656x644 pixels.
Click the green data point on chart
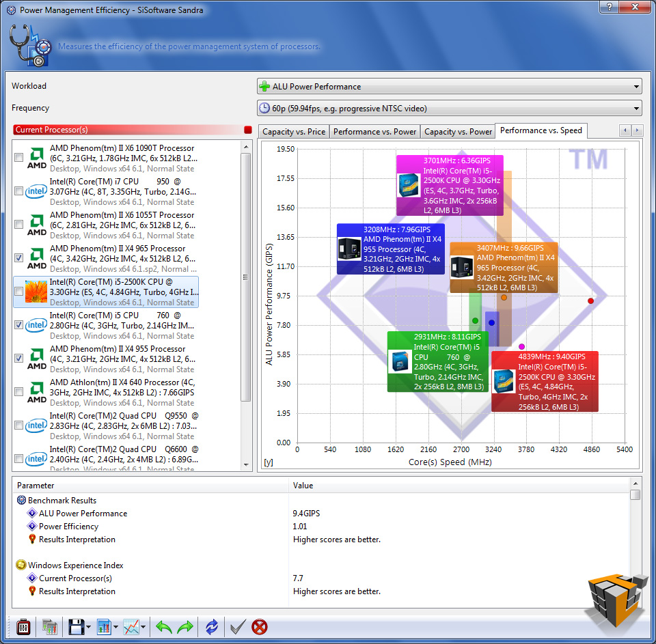pos(475,321)
